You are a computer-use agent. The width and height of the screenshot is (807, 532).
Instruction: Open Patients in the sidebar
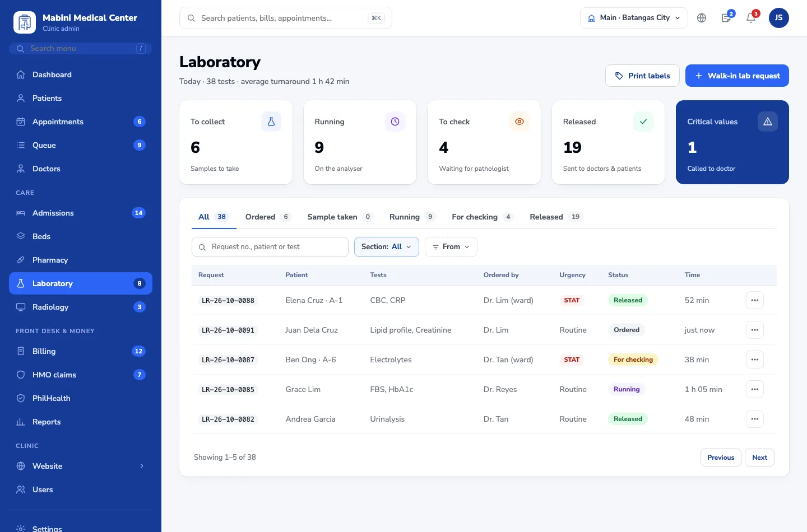81,98
